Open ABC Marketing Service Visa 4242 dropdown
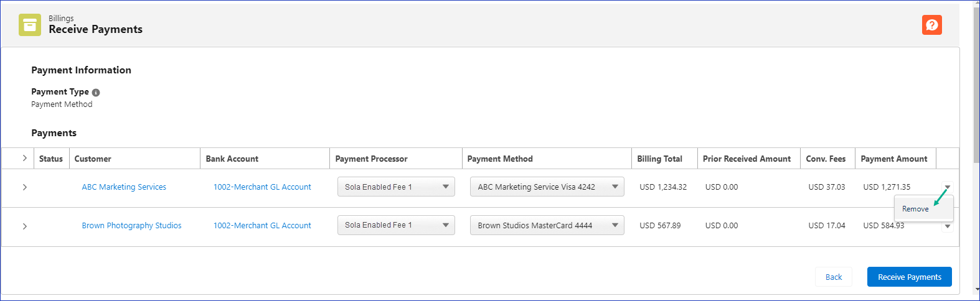 (546, 187)
